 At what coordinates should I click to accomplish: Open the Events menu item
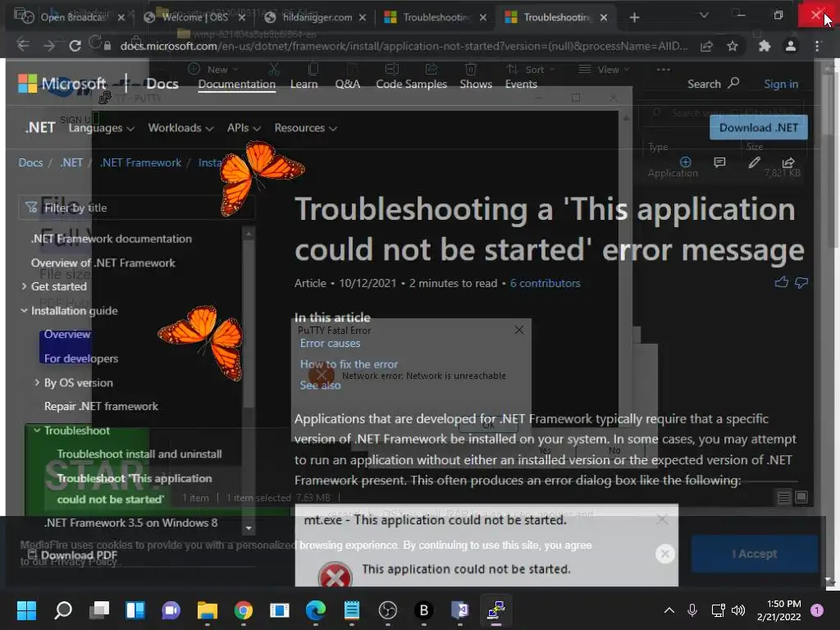(x=521, y=84)
